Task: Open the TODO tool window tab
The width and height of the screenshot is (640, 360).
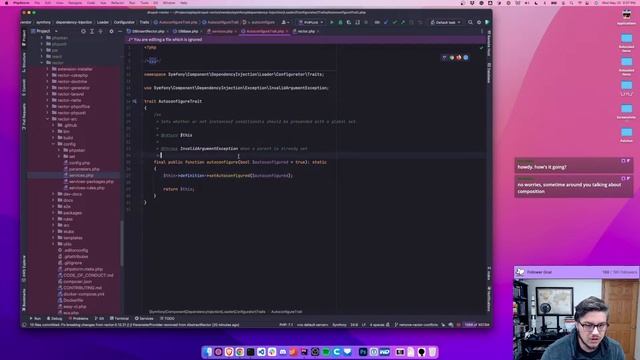Action: tap(167, 318)
